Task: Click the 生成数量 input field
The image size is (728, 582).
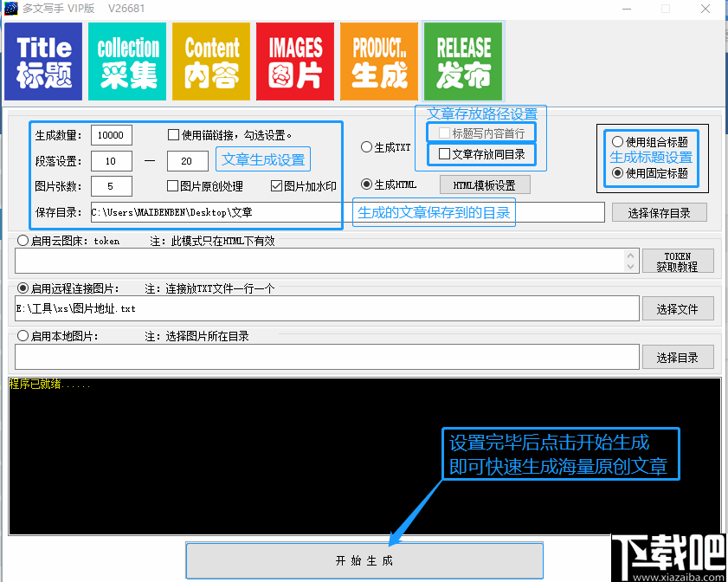Action: point(110,135)
